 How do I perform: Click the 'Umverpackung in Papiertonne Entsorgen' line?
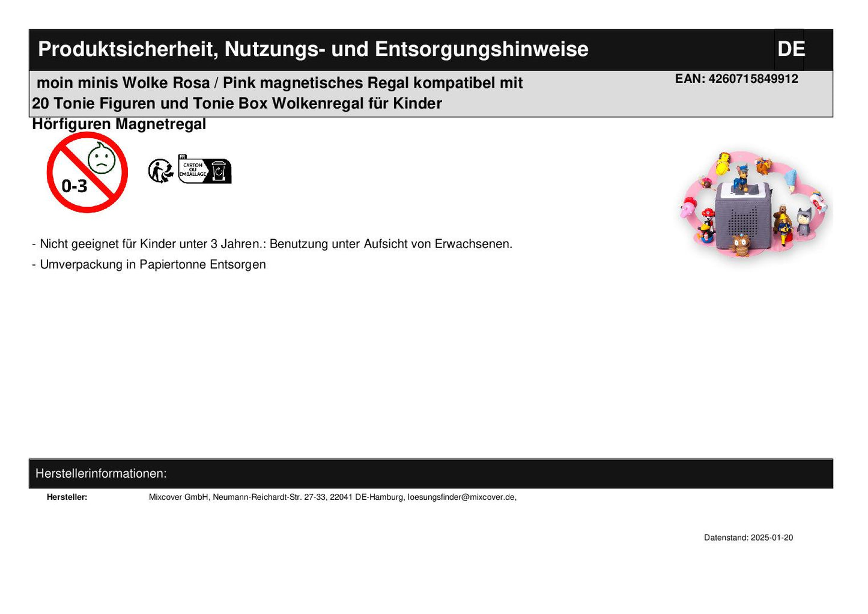point(153,264)
